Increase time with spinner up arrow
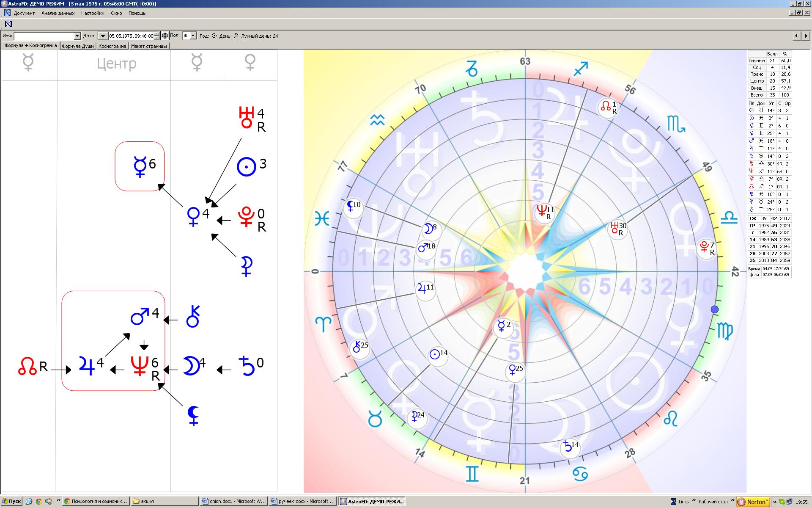 157,34
